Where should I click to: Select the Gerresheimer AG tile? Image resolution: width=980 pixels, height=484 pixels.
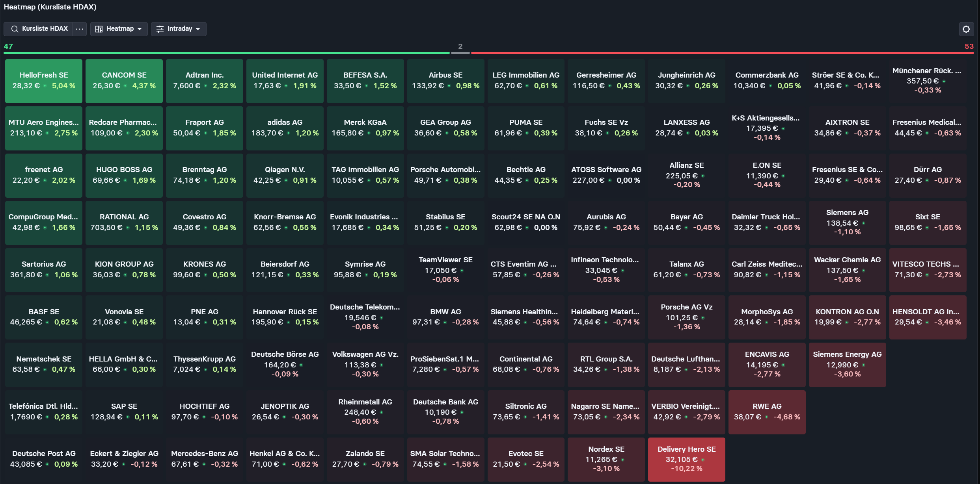[606, 81]
